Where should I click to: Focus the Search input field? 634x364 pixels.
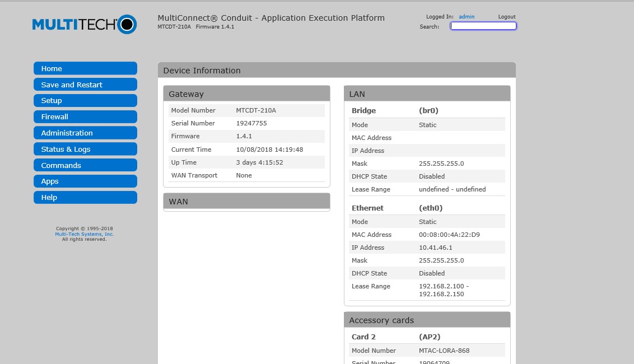483,26
